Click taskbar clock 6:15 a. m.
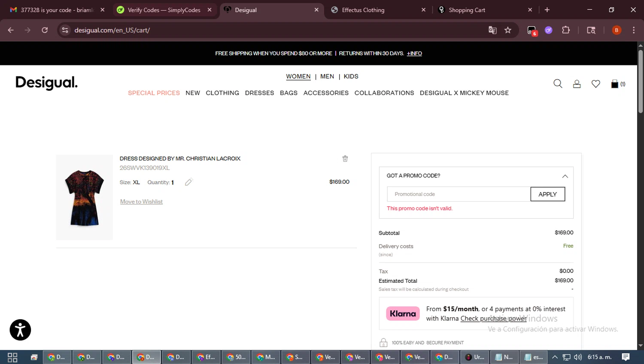The height and width of the screenshot is (364, 644). click(x=599, y=357)
